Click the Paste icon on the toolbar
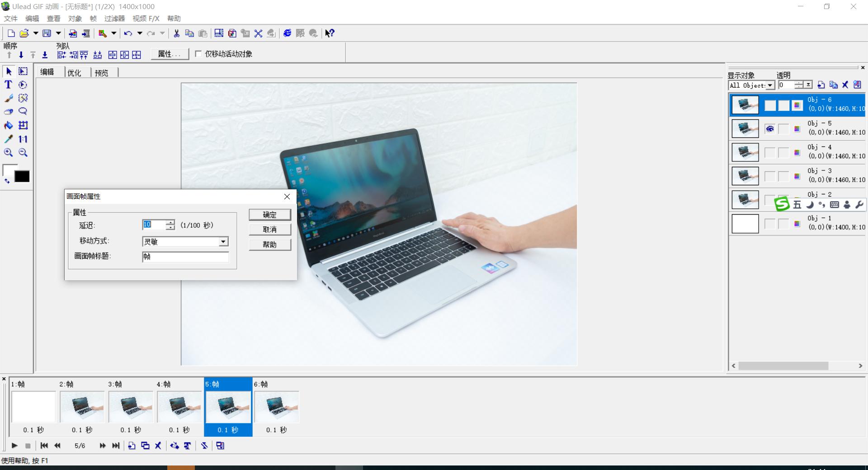 (203, 33)
